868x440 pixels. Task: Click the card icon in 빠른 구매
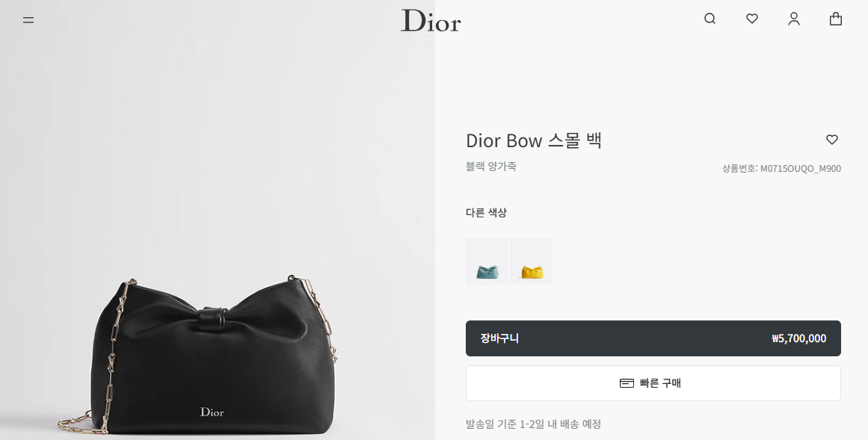coord(627,383)
